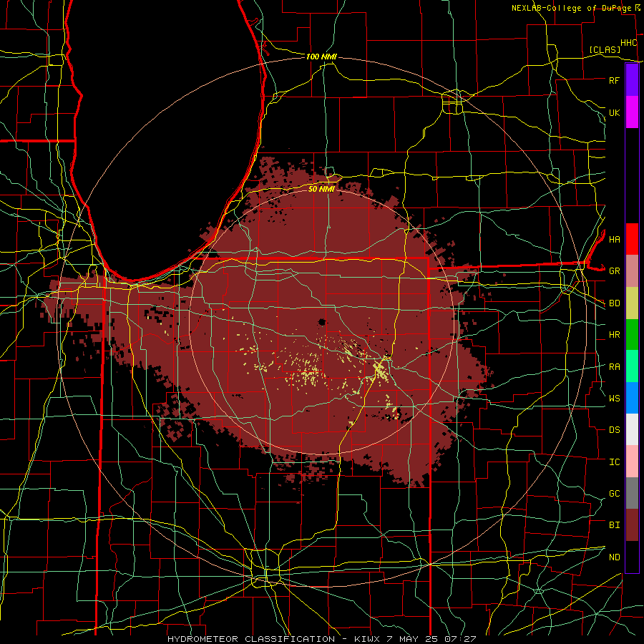Click the white DS legend color swatch
The width and height of the screenshot is (644, 644).
pyautogui.click(x=632, y=429)
